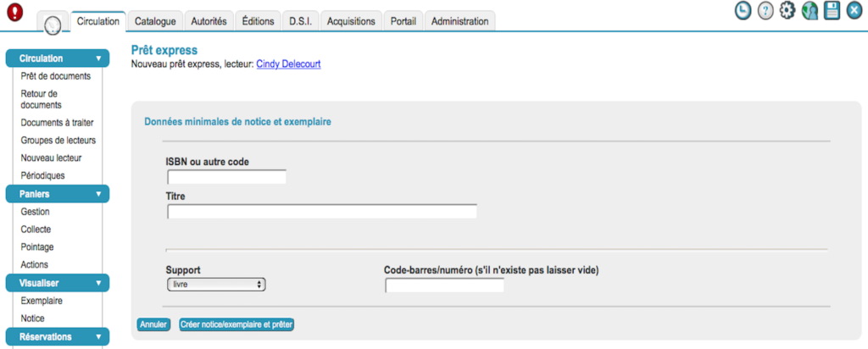
Task: Collapse the Circulation sidebar section
Action: pyautogui.click(x=58, y=58)
